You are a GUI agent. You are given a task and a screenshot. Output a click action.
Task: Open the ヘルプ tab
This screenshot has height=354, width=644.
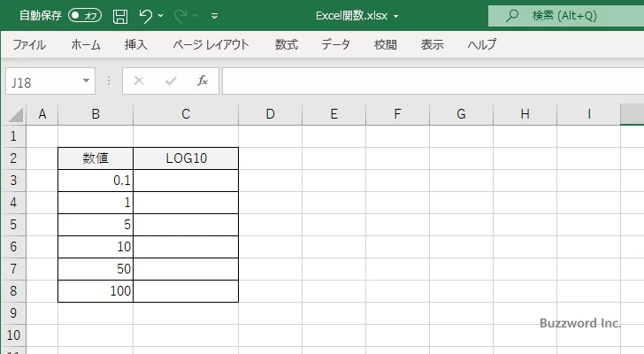coord(482,44)
